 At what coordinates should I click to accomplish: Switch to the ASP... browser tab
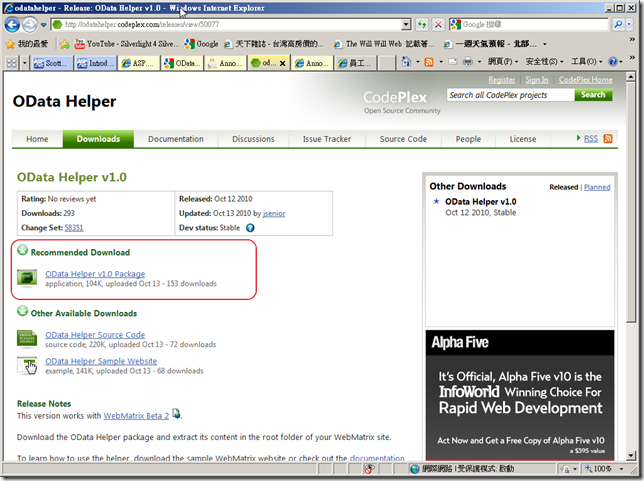(x=139, y=63)
